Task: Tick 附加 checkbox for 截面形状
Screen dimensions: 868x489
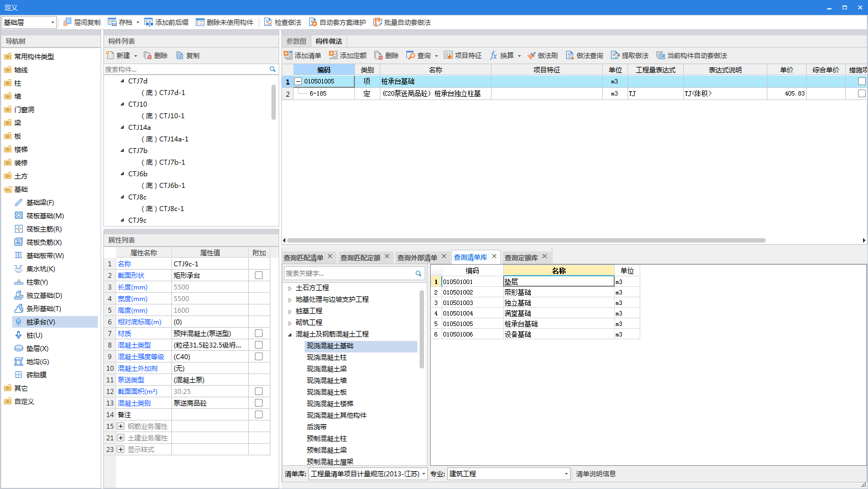Action: click(x=258, y=275)
